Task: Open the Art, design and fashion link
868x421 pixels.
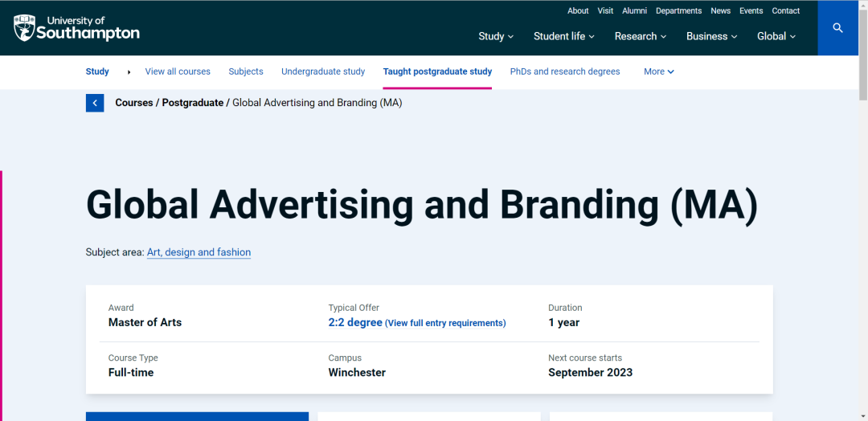Action: [199, 252]
